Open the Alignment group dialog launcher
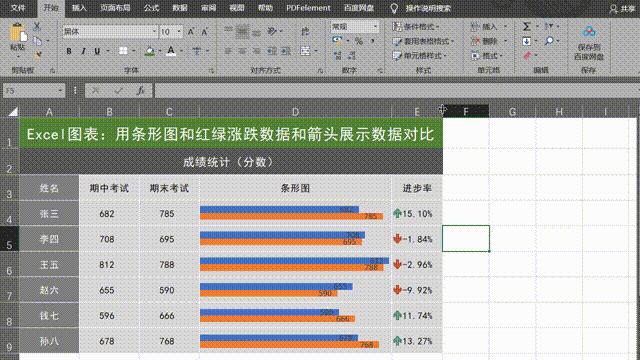Image resolution: width=640 pixels, height=360 pixels. click(x=320, y=71)
